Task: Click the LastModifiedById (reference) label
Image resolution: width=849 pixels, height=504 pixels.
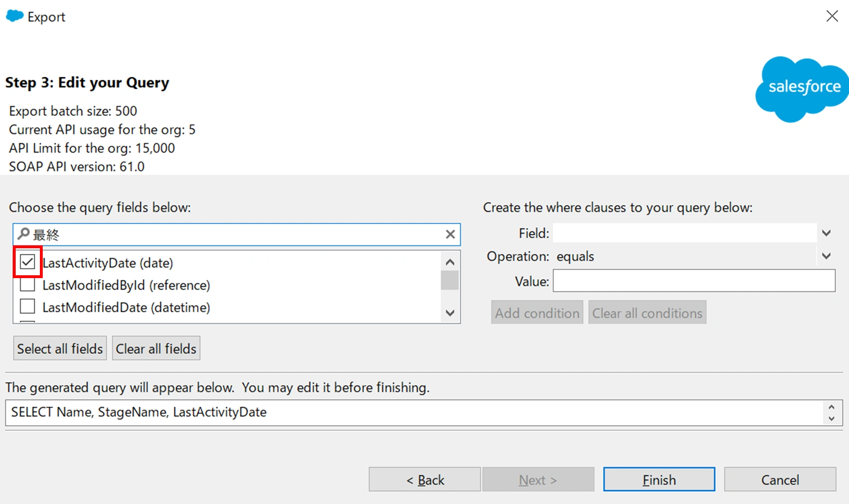Action: 126,285
